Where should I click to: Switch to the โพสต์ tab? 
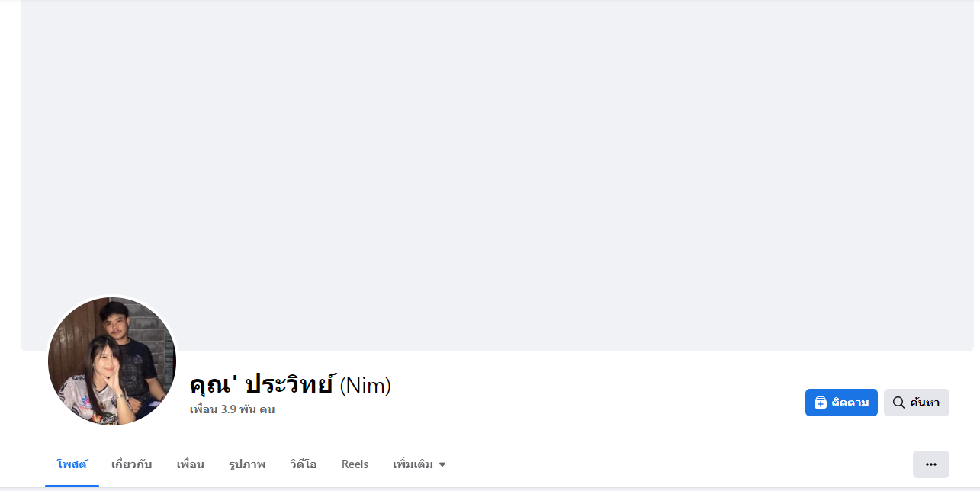(x=72, y=464)
